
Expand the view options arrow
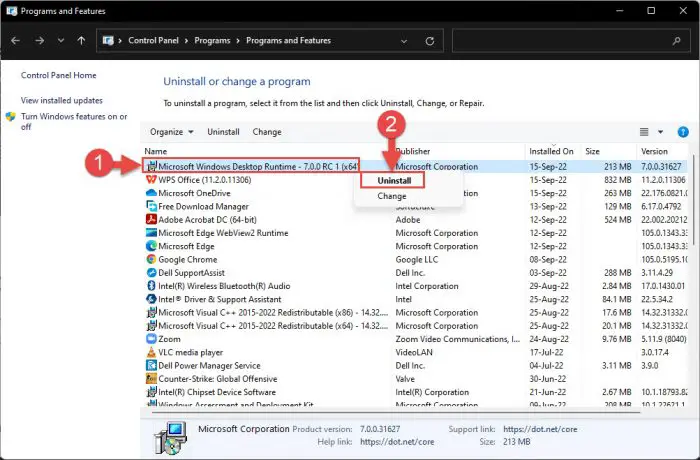[x=660, y=132]
